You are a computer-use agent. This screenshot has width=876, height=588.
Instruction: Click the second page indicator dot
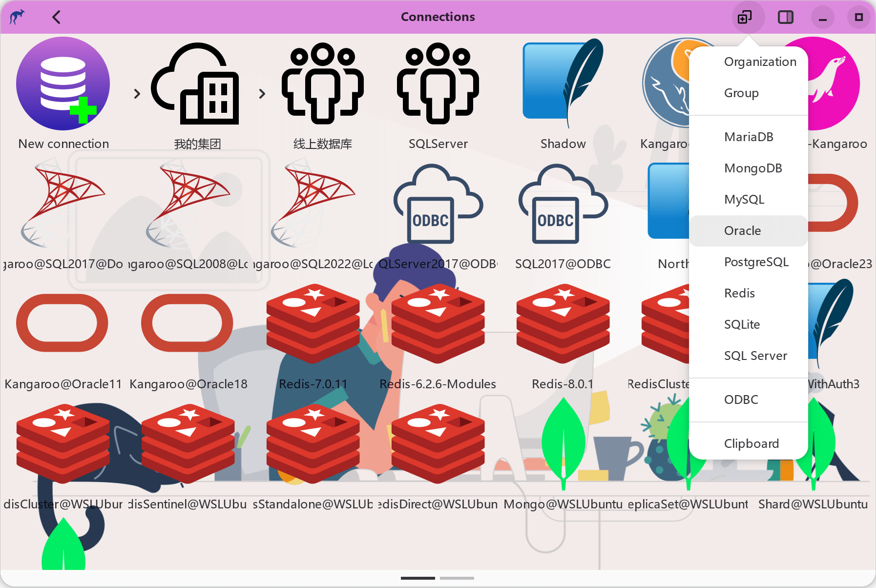coord(458,578)
